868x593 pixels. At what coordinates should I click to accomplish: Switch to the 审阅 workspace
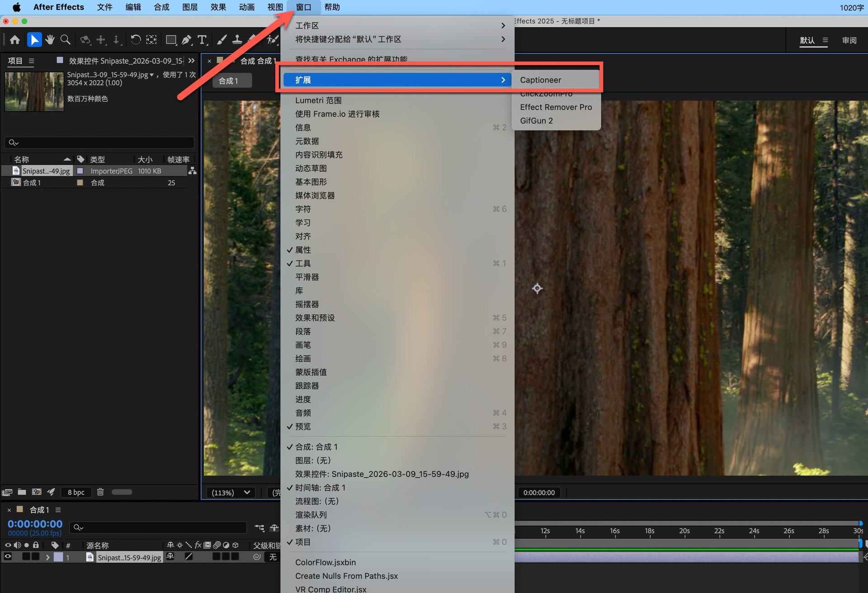point(849,40)
